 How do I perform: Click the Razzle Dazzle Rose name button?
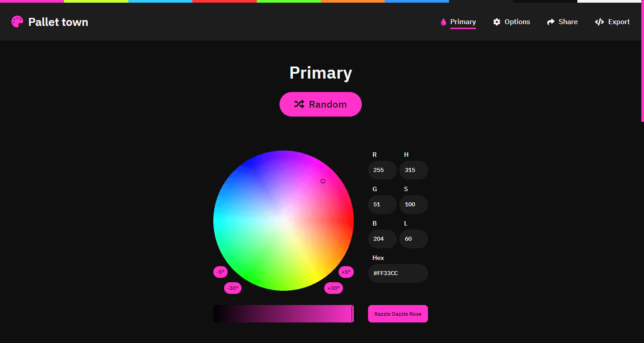[398, 314]
